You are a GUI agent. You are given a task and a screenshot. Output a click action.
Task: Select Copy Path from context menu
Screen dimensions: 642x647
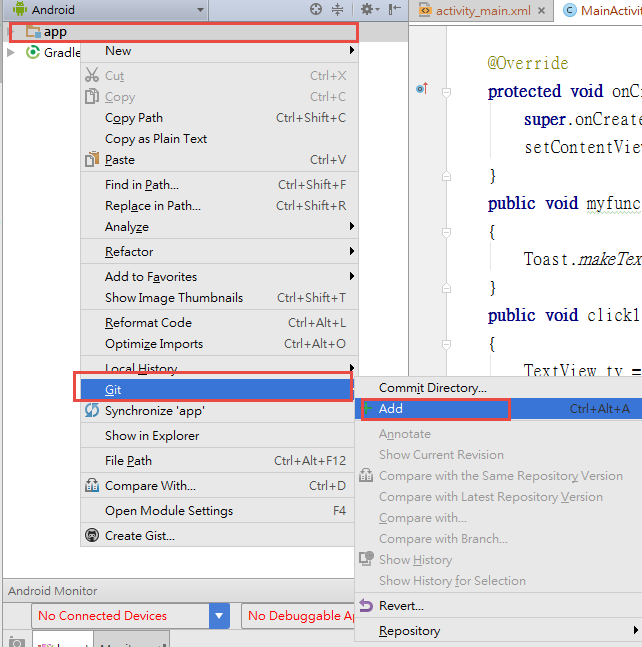coord(219,118)
